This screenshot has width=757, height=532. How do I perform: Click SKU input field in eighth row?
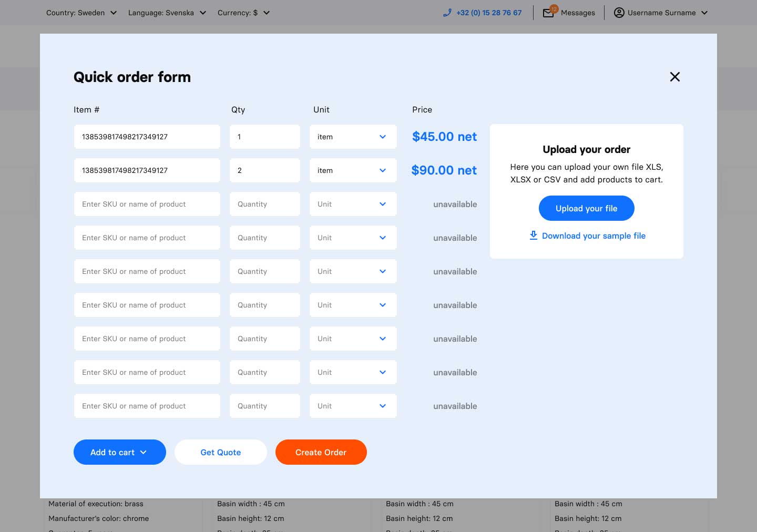coord(147,372)
